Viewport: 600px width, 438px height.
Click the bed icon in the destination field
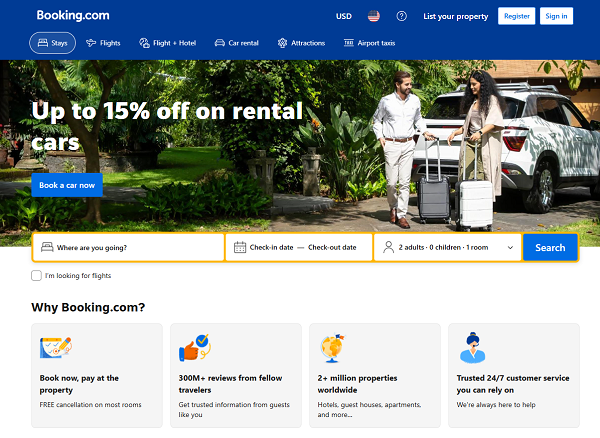tap(47, 247)
